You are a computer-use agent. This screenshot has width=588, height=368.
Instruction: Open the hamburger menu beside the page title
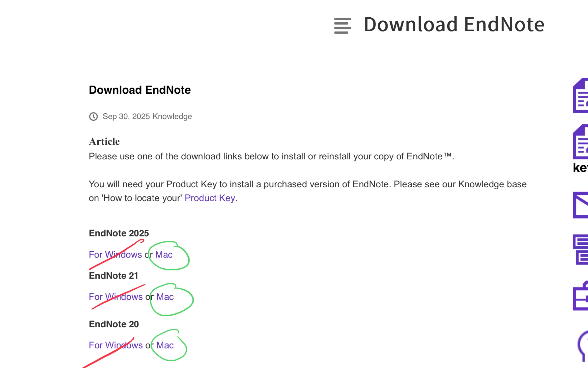pos(342,26)
